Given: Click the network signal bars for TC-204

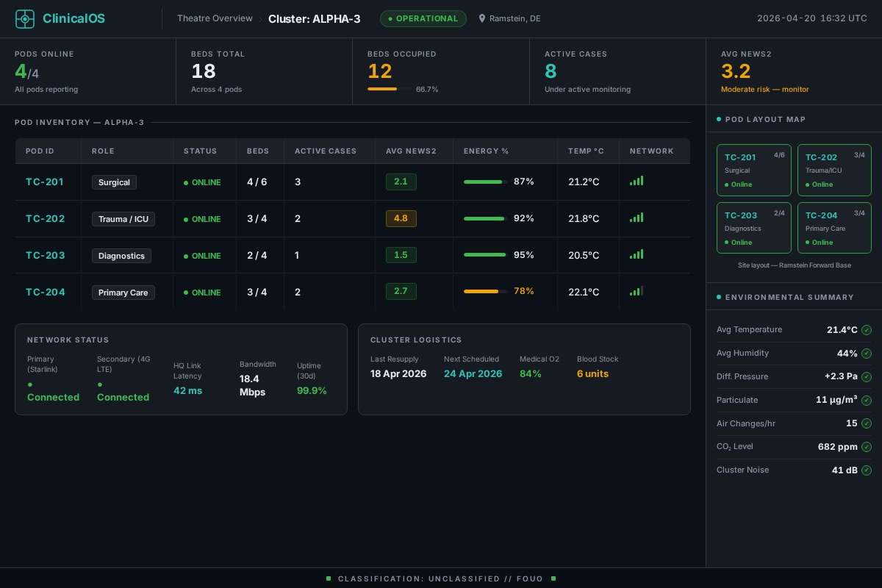Looking at the screenshot, I should click(637, 291).
